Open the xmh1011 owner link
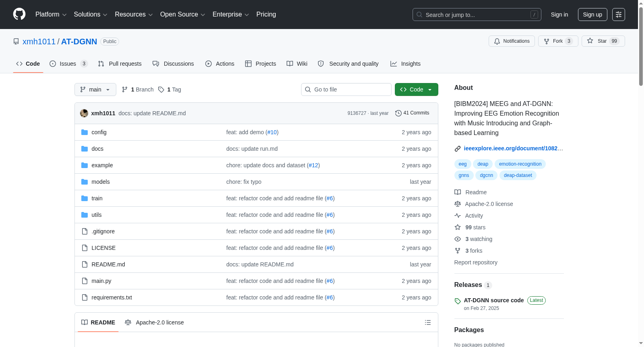The image size is (644, 347). click(39, 42)
